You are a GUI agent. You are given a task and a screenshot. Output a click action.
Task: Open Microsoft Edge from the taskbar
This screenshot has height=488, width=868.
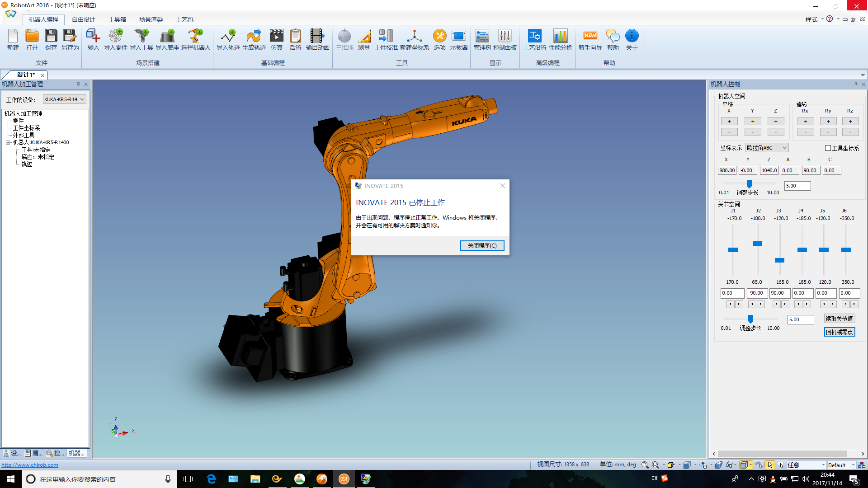coord(211,479)
